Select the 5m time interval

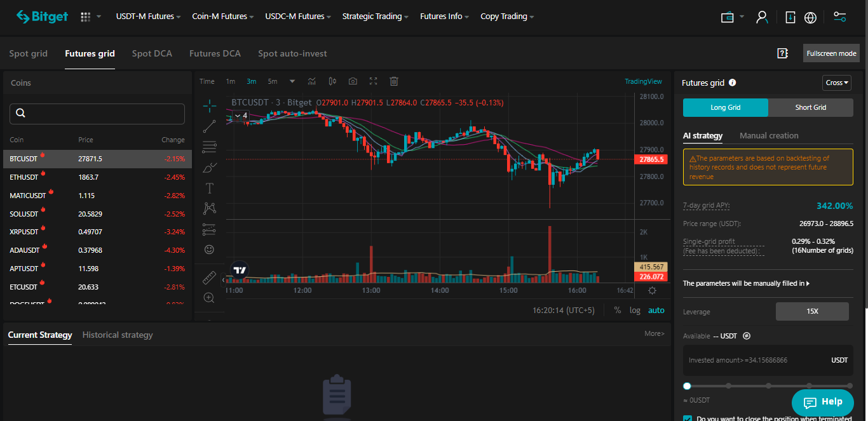(x=273, y=81)
